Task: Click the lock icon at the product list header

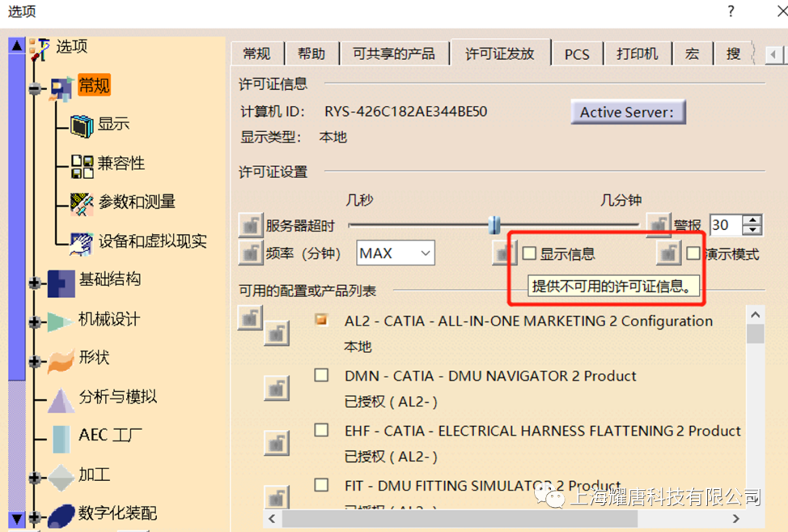Action: click(x=250, y=317)
